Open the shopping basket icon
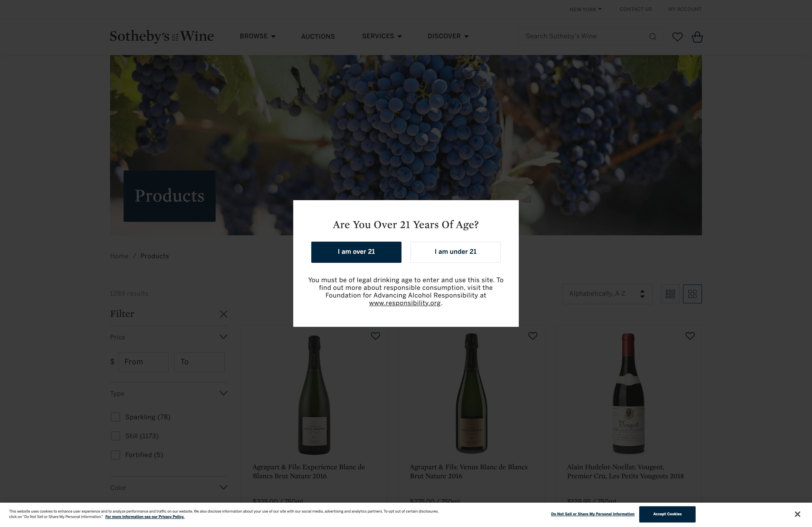The width and height of the screenshot is (812, 527). click(x=697, y=37)
